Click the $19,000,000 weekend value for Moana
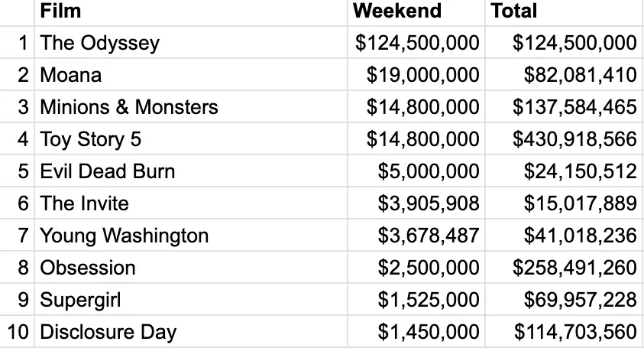The width and height of the screenshot is (644, 348). (x=416, y=74)
